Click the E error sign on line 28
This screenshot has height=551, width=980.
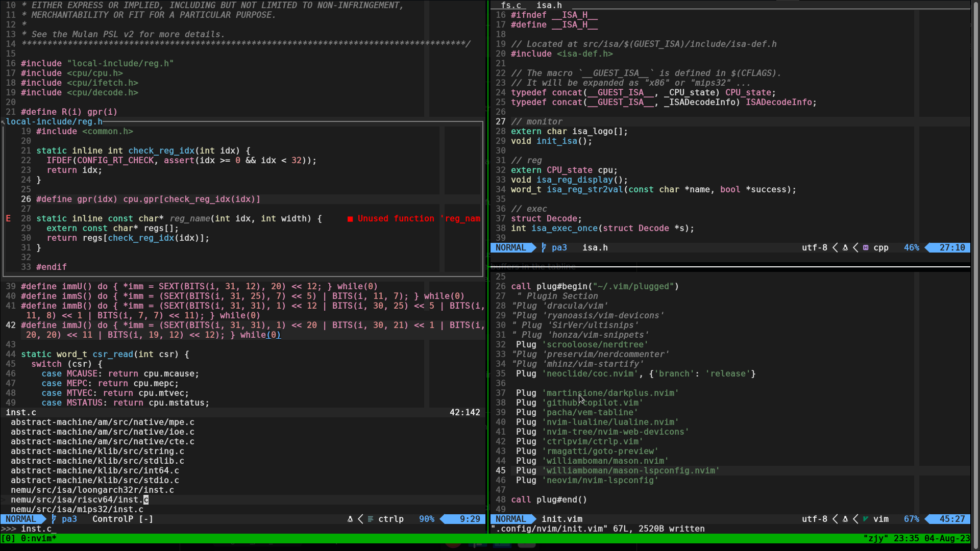(x=8, y=218)
